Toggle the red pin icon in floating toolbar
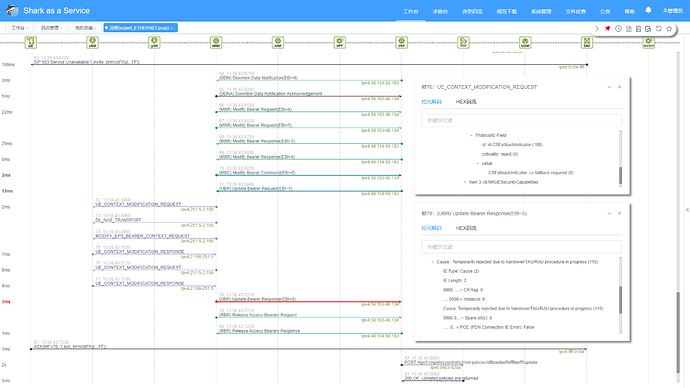The width and height of the screenshot is (690, 388). pos(607,29)
